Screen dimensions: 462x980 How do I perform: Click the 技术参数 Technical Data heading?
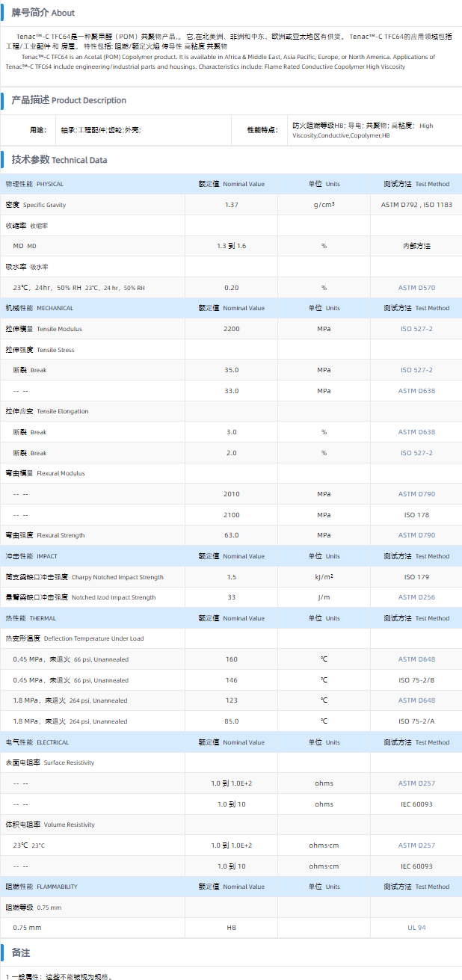[59, 159]
